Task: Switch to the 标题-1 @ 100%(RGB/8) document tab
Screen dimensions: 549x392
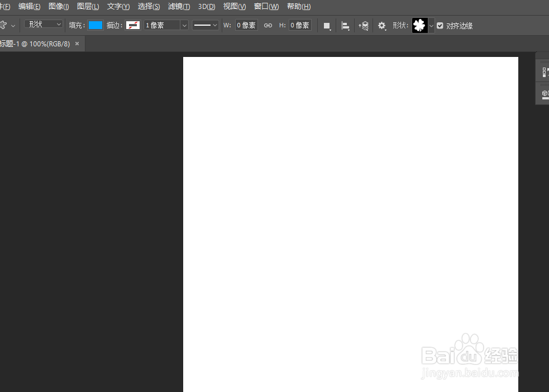Action: tap(35, 44)
